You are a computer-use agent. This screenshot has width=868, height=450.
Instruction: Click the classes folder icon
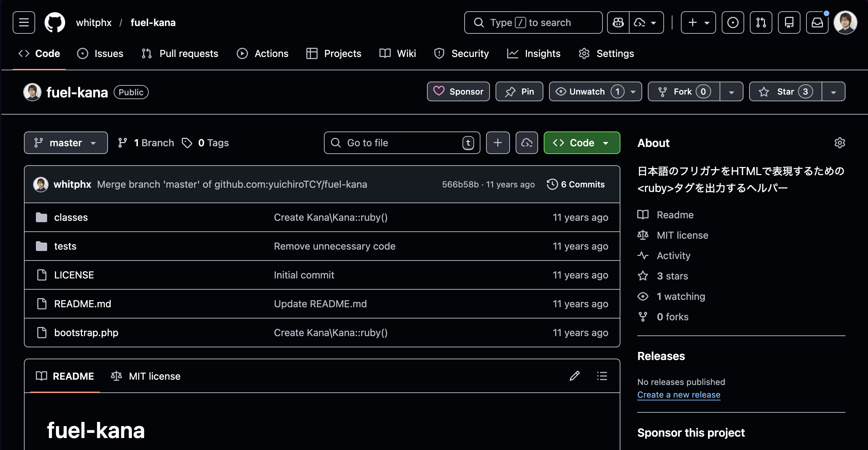click(x=42, y=217)
